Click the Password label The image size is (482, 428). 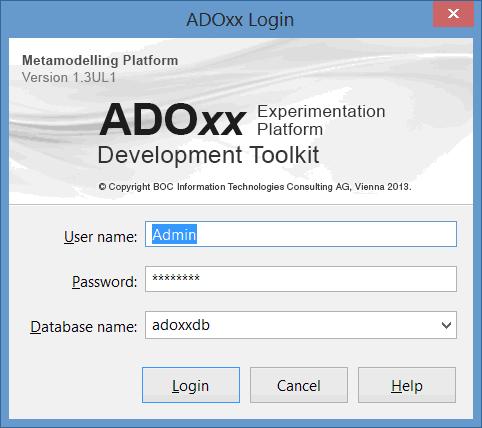coord(104,282)
